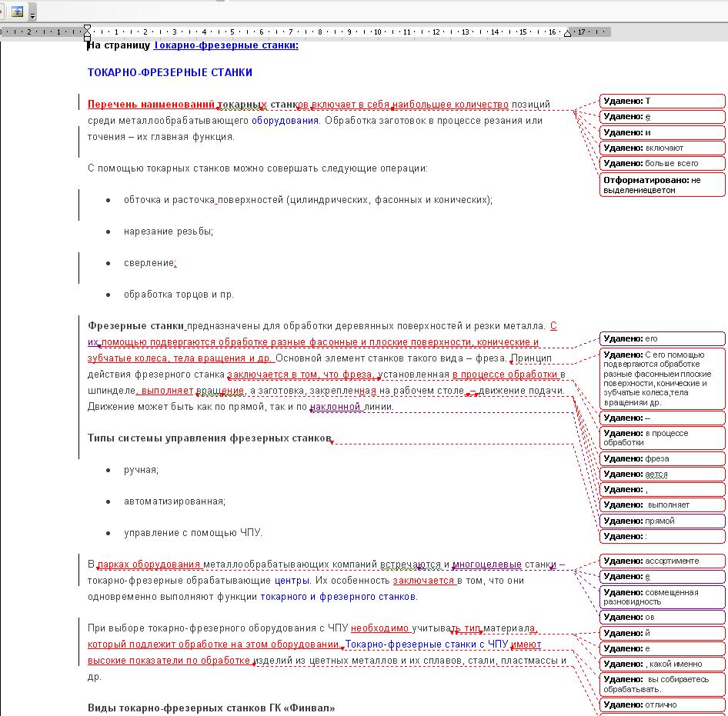Select the left indent square marker on ruler
The height and width of the screenshot is (716, 728).
pyautogui.click(x=87, y=38)
